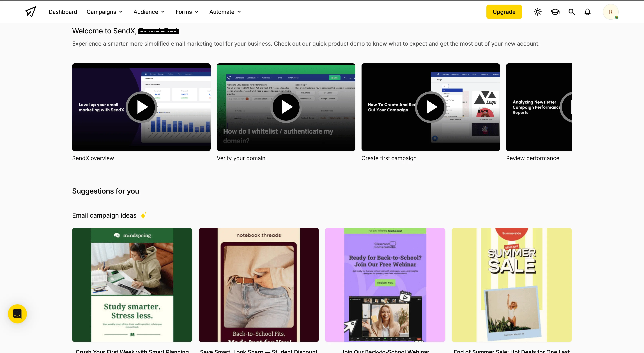The width and height of the screenshot is (644, 353).
Task: Open the chat support widget button
Action: point(17,314)
